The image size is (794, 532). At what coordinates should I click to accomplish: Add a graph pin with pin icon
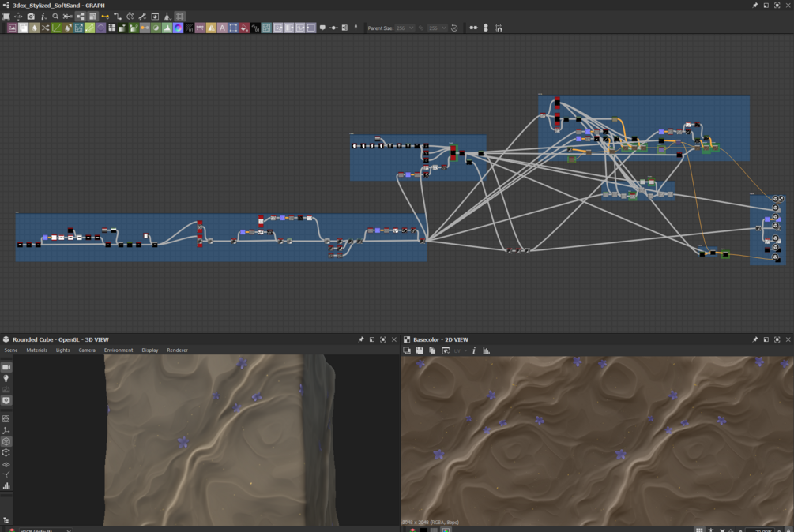coord(356,28)
